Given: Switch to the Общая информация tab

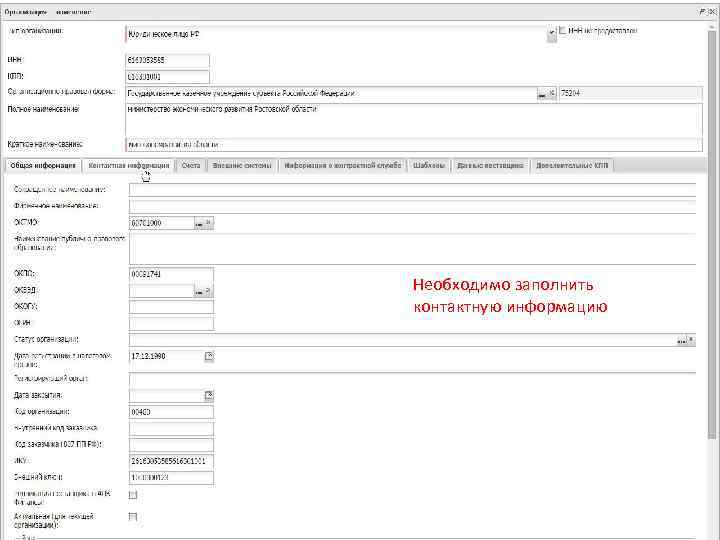Looking at the screenshot, I should tap(43, 166).
